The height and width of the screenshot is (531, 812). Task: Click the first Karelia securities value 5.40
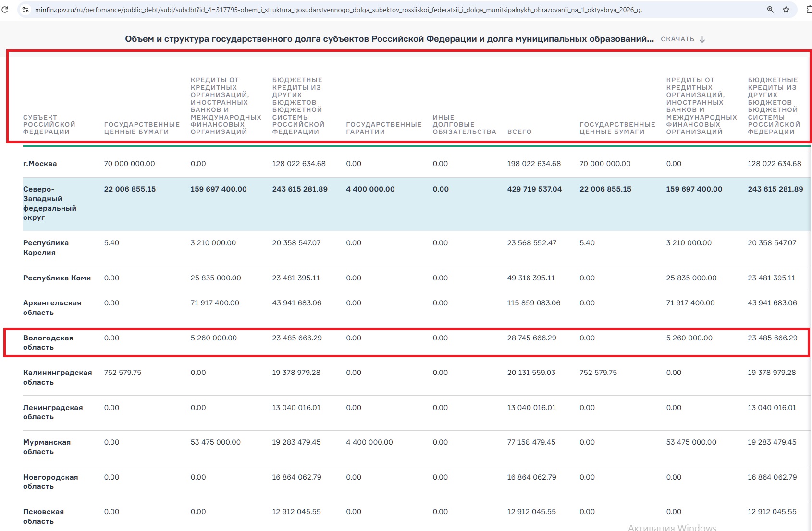click(x=111, y=243)
